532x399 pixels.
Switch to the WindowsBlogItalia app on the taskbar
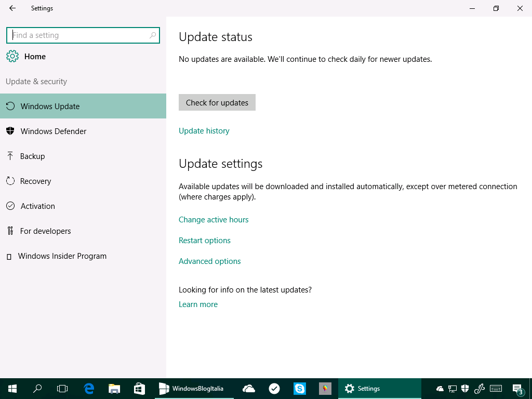point(194,389)
